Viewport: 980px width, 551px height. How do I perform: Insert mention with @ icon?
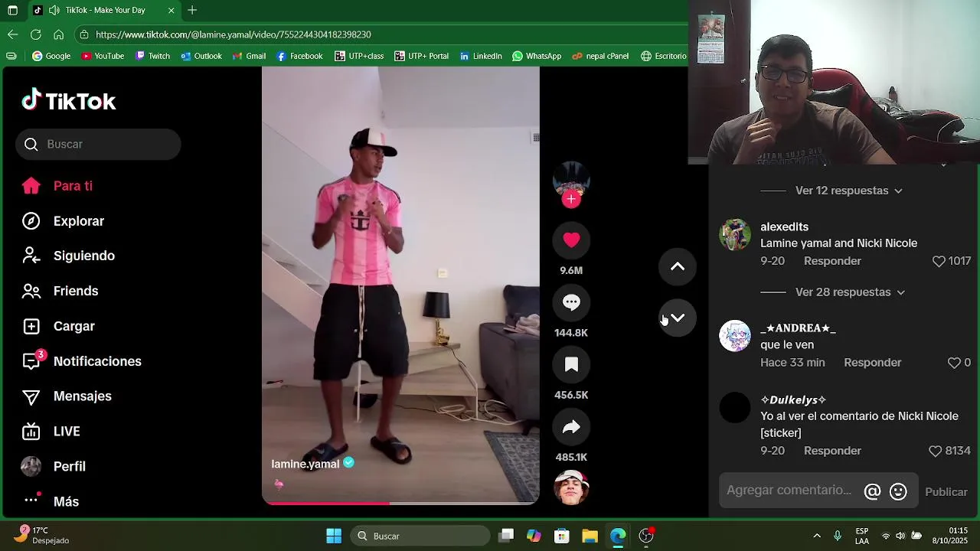point(872,491)
